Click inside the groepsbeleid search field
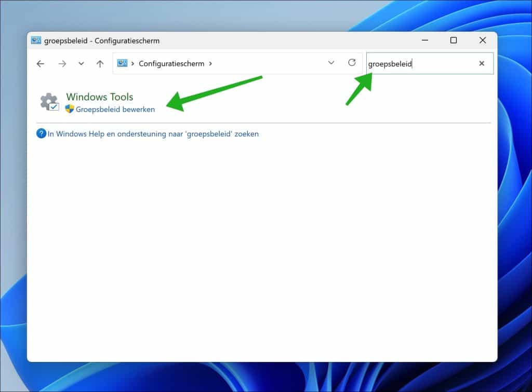This screenshot has width=532, height=392. click(410, 63)
